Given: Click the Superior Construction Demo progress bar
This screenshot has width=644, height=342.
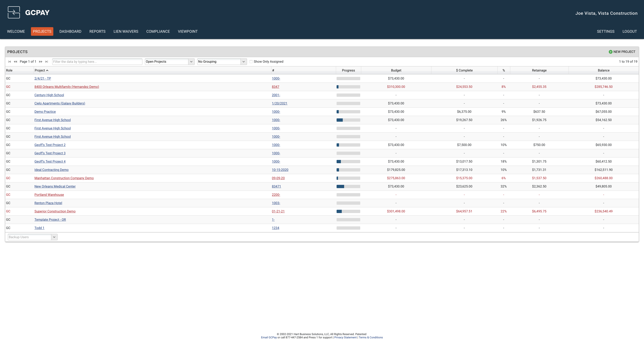Looking at the screenshot, I should [x=348, y=211].
